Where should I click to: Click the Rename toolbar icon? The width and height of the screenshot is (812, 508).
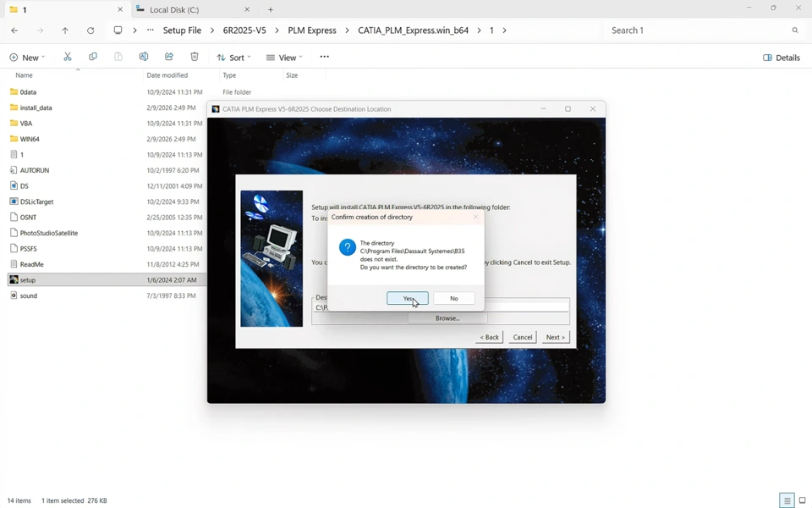click(144, 57)
